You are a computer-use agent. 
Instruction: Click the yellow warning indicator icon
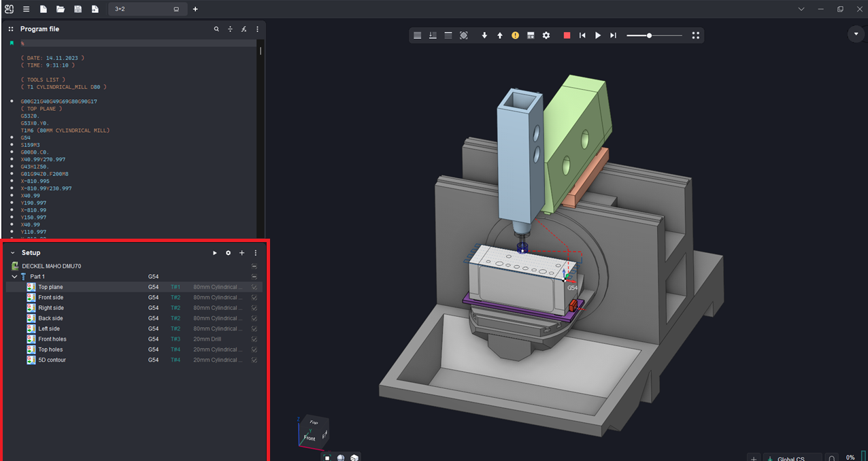[515, 35]
